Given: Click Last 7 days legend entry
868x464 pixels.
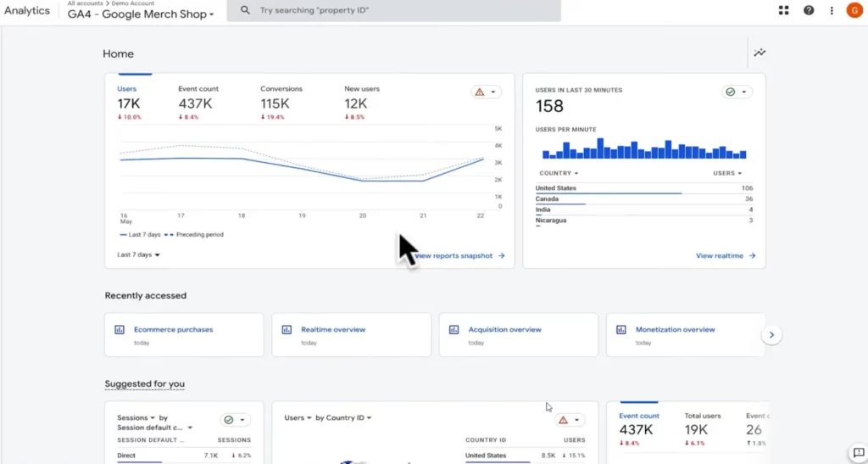Looking at the screenshot, I should (140, 235).
